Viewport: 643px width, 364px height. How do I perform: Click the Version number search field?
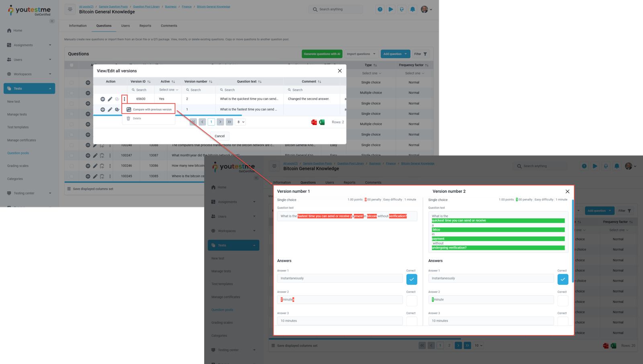tap(198, 90)
